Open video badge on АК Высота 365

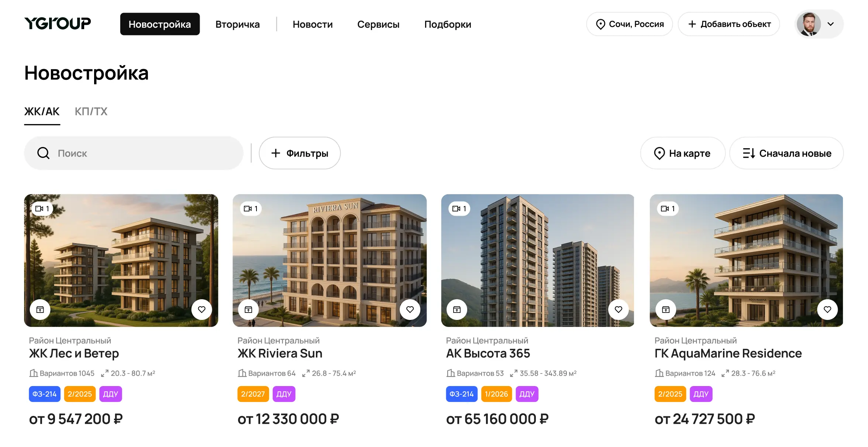459,209
